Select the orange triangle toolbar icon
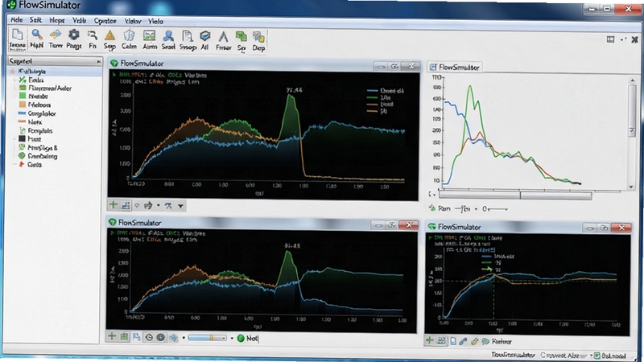Image resolution: width=644 pixels, height=362 pixels. (x=109, y=35)
